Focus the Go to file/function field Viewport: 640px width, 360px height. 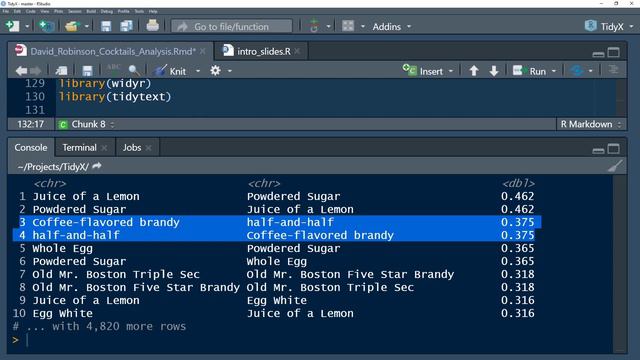pyautogui.click(x=231, y=27)
